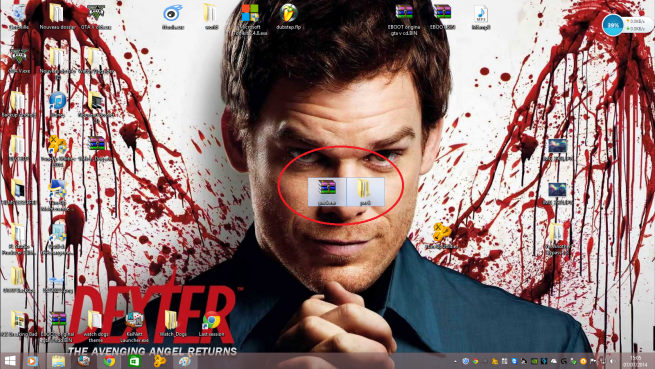
Task: Open Google Chrome from the taskbar
Action: 109,361
